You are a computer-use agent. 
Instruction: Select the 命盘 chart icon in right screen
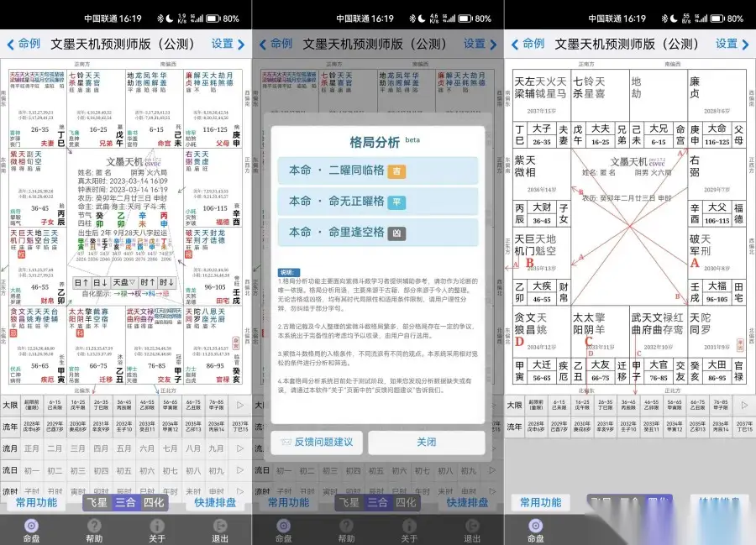(x=535, y=529)
